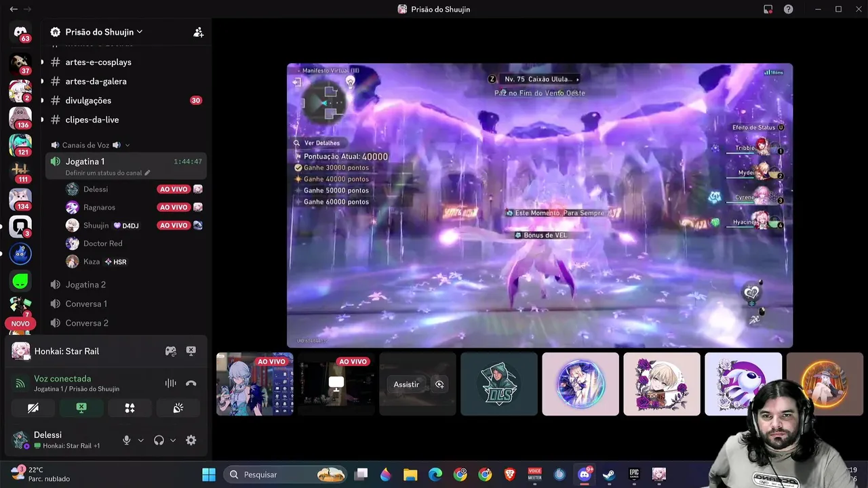The height and width of the screenshot is (488, 868).
Task: Toggle the green screen share button
Action: point(81,408)
